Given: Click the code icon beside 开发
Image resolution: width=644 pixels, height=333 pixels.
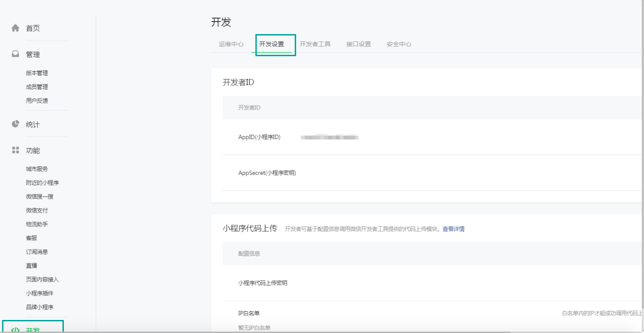Looking at the screenshot, I should 15,330.
